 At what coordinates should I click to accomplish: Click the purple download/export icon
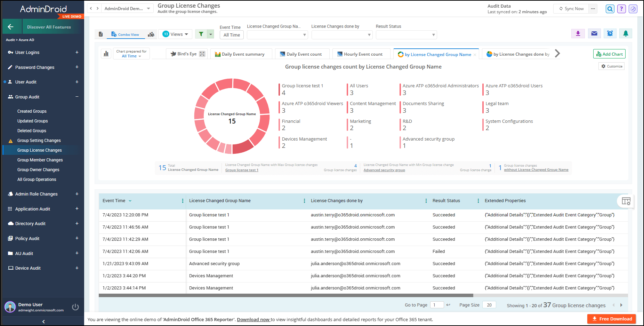coord(578,33)
